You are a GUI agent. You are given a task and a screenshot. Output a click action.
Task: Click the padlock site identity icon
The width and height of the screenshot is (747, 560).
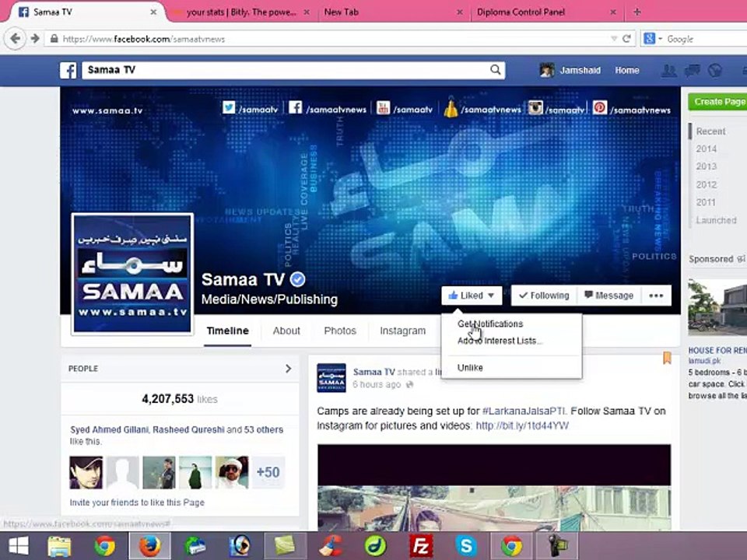point(54,39)
